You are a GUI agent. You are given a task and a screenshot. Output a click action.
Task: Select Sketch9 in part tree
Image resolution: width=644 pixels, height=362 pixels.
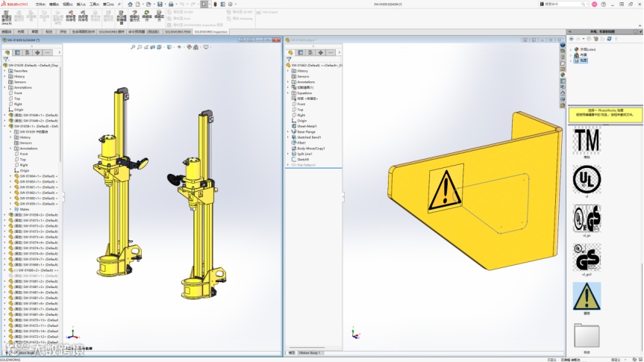(x=300, y=160)
